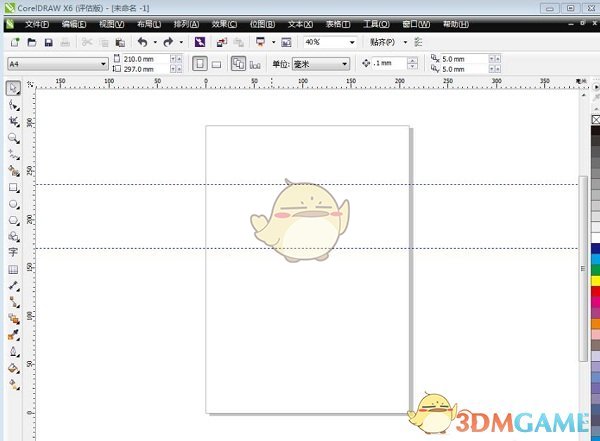
Task: Pick the yellow palette swatch
Action: pos(596,281)
